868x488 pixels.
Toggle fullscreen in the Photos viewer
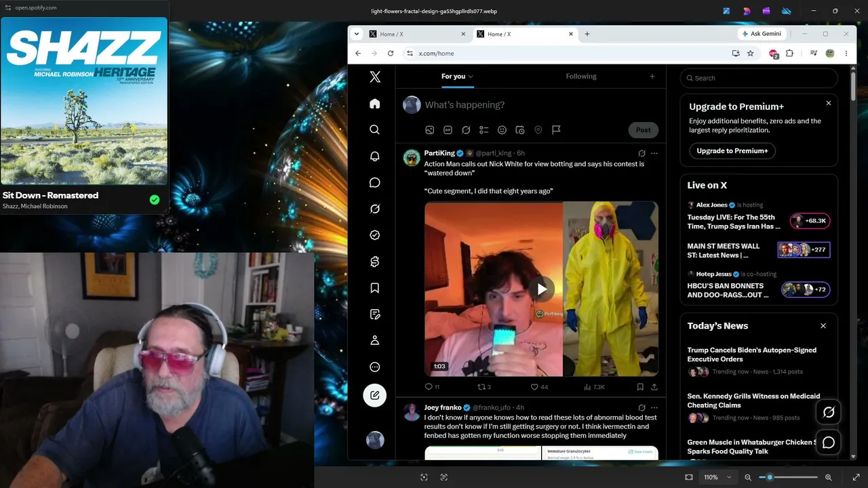856,477
